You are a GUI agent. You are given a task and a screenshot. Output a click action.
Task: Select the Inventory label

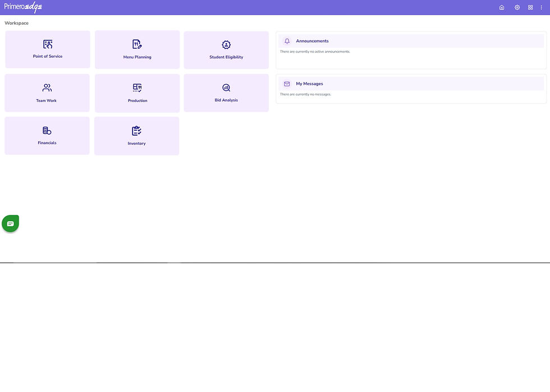(x=136, y=144)
